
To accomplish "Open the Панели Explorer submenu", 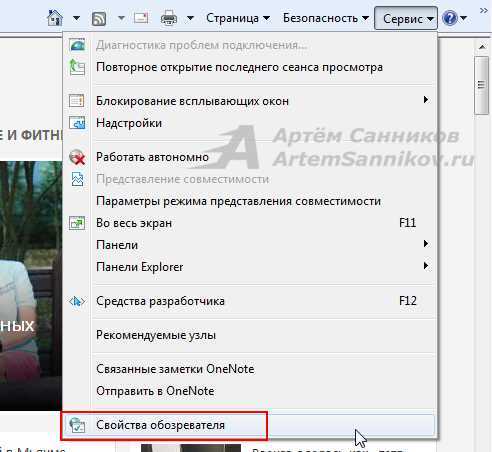I will [250, 267].
